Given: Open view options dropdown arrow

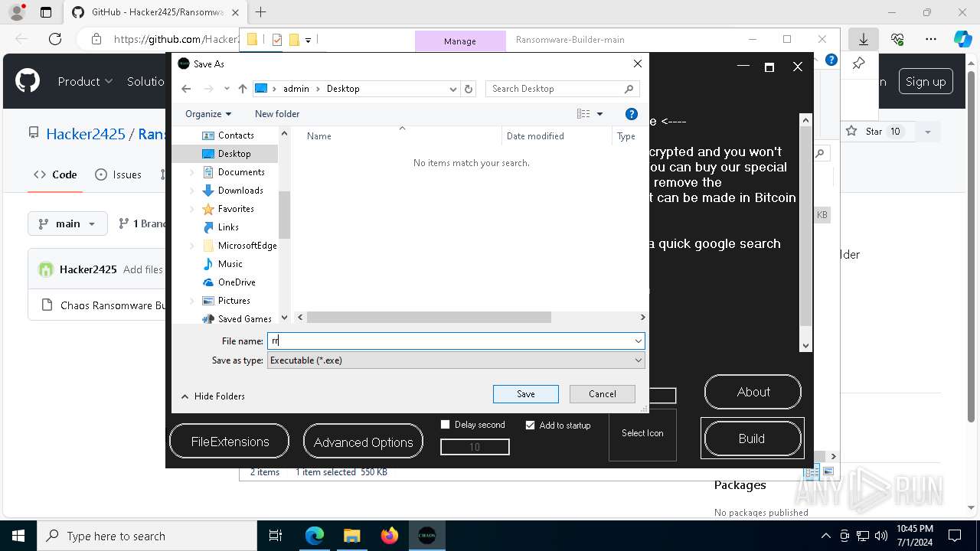Looking at the screenshot, I should coord(599,114).
